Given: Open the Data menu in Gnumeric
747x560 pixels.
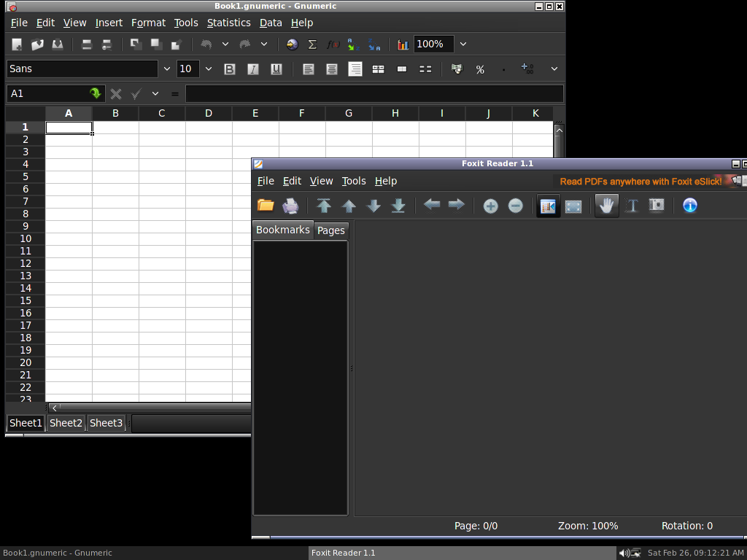Looking at the screenshot, I should click(271, 23).
